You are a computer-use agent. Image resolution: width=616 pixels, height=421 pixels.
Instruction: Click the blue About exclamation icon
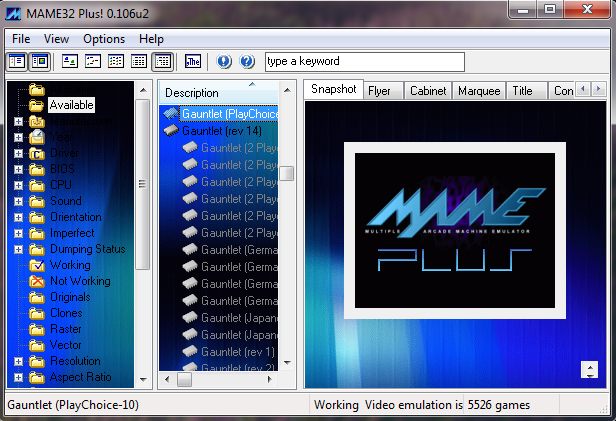click(x=224, y=61)
